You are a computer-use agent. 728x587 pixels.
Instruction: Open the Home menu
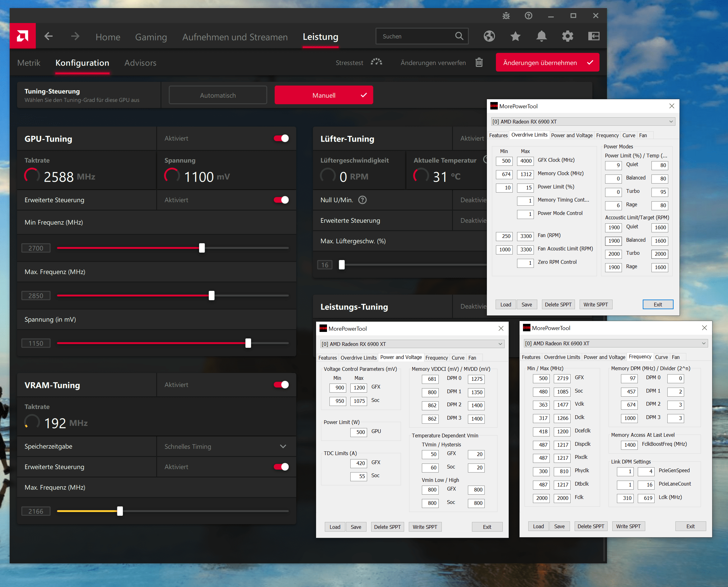[x=108, y=37]
